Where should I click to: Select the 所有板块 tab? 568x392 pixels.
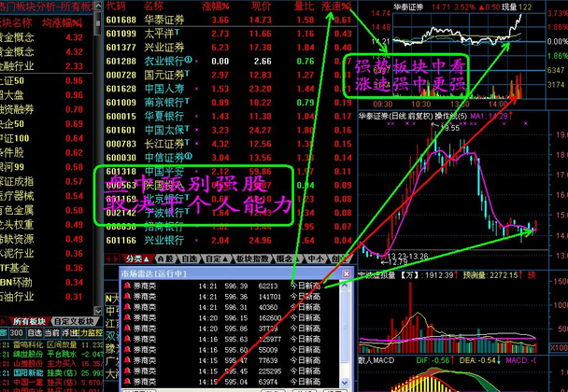tap(29, 321)
